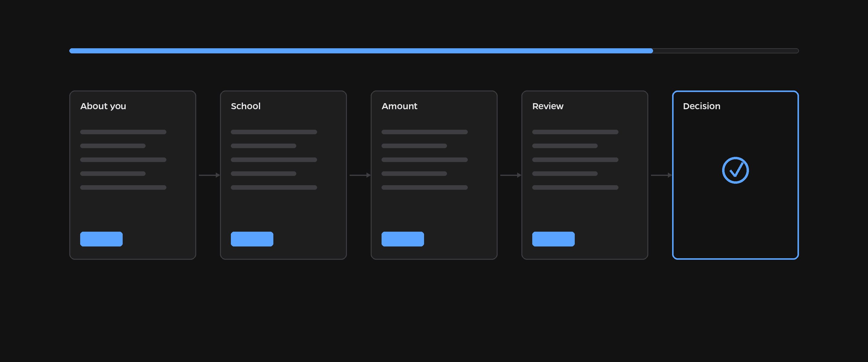Click the checkmark icon in Decision card
Screen dimensions: 868x362
click(x=735, y=170)
